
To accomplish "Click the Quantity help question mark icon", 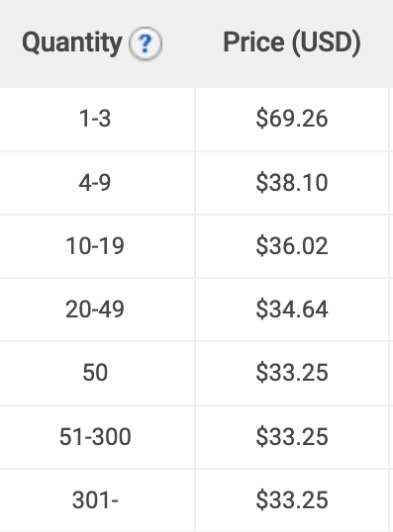I will tap(146, 44).
